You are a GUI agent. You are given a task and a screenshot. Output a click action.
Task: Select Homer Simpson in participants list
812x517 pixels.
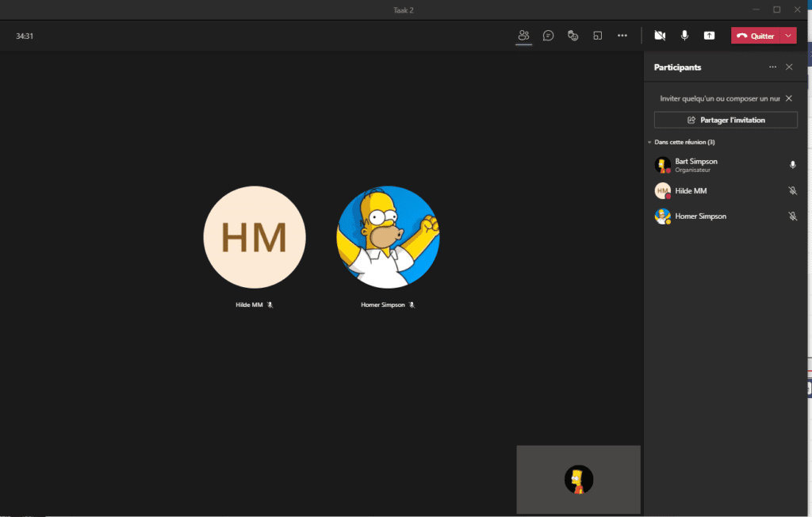725,216
